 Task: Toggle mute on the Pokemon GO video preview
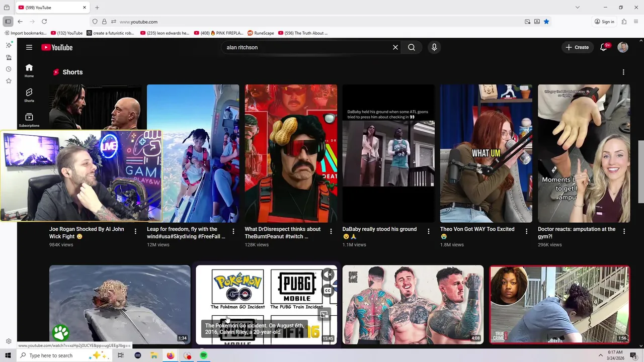point(328,274)
